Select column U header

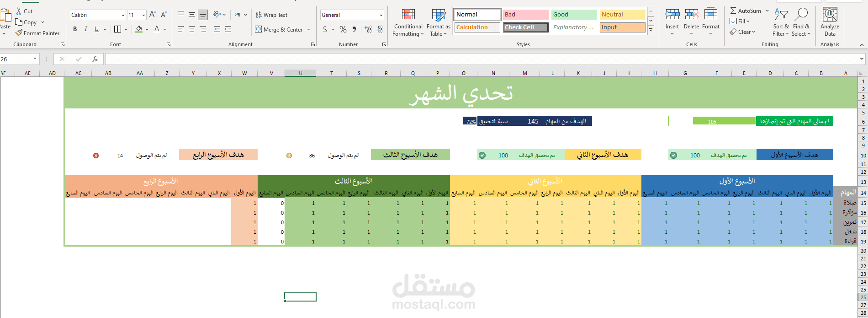pos(300,73)
